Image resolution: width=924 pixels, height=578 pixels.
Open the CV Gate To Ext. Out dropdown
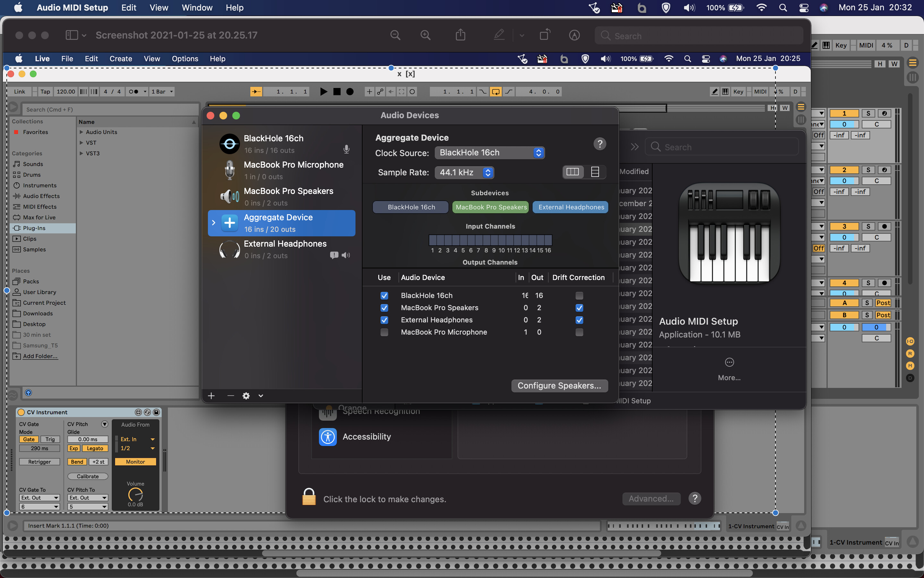(x=39, y=498)
